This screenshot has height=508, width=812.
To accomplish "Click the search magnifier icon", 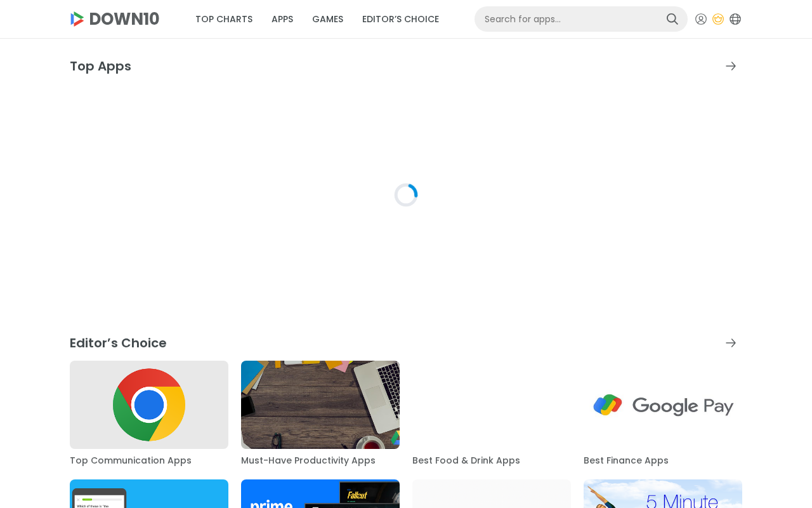I will tap(672, 19).
